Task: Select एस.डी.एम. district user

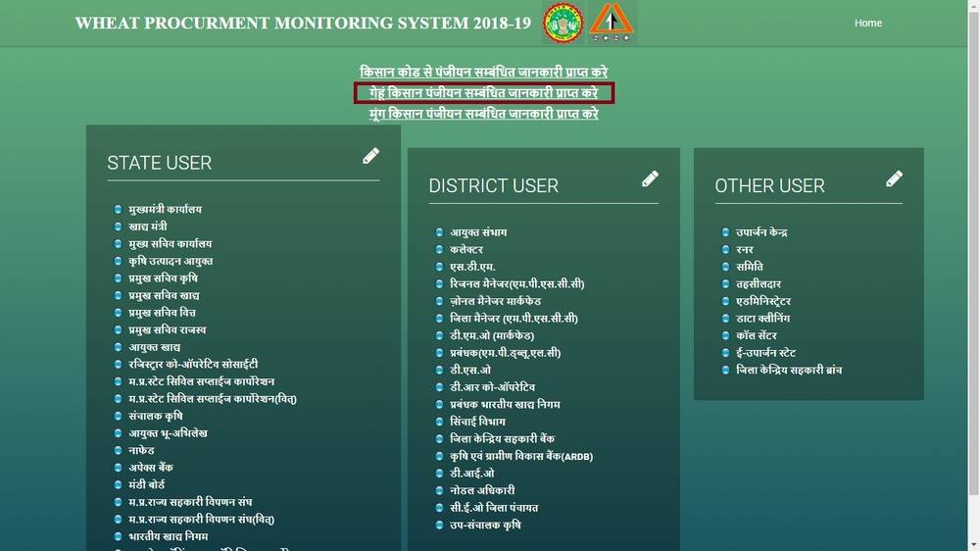Action: [472, 267]
